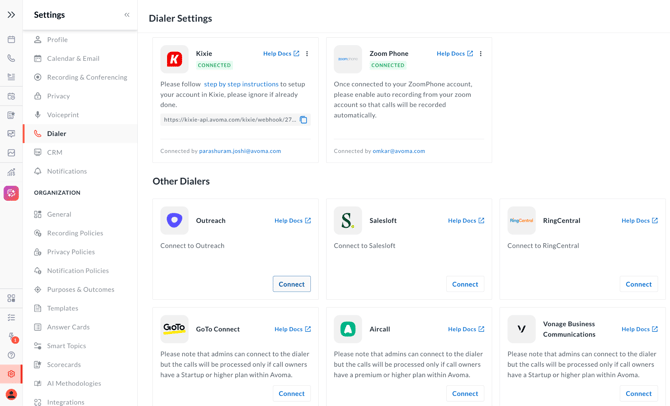Open Kixie step by step instructions link
670x406 pixels.
pos(241,84)
